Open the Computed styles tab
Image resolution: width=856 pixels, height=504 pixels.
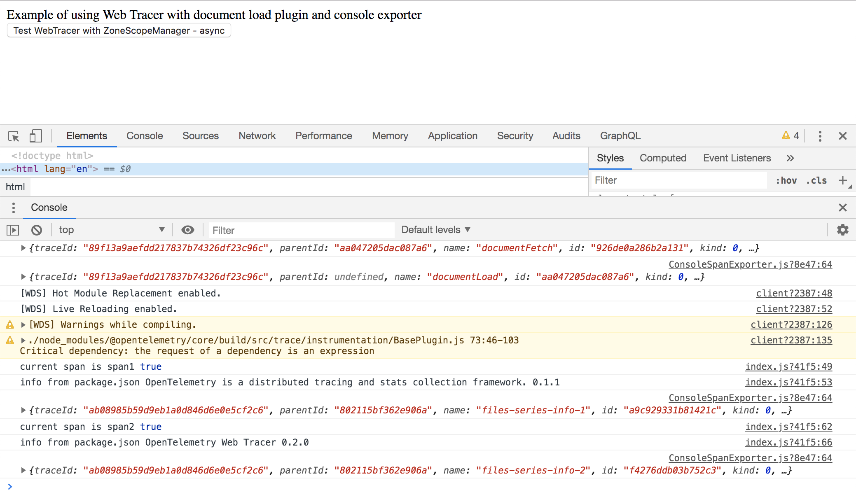tap(663, 158)
